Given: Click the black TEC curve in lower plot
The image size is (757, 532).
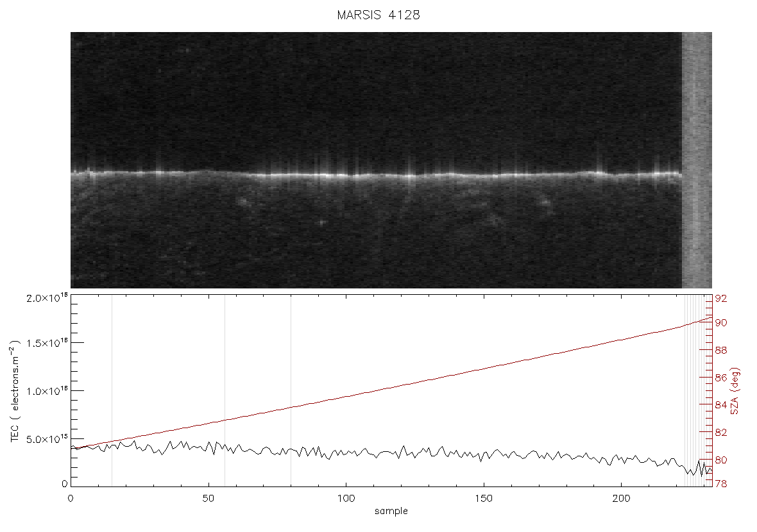Looking at the screenshot, I should point(391,453).
